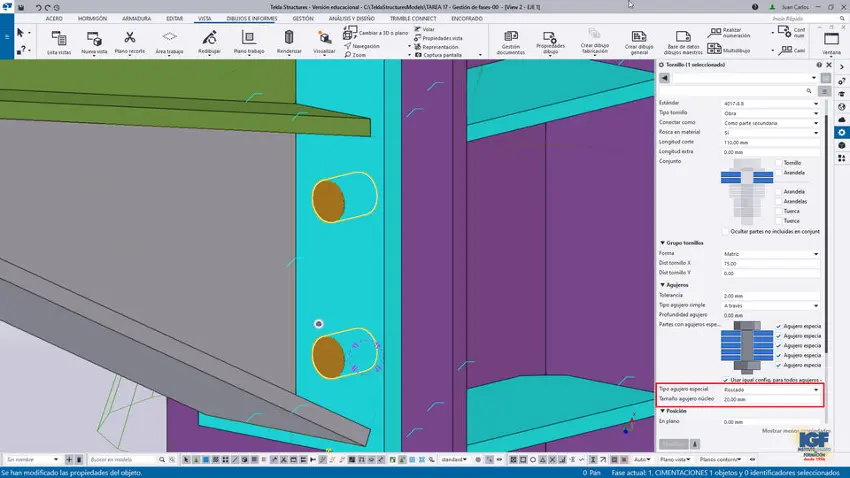Click the Lista vistas ribbon icon

(x=59, y=40)
